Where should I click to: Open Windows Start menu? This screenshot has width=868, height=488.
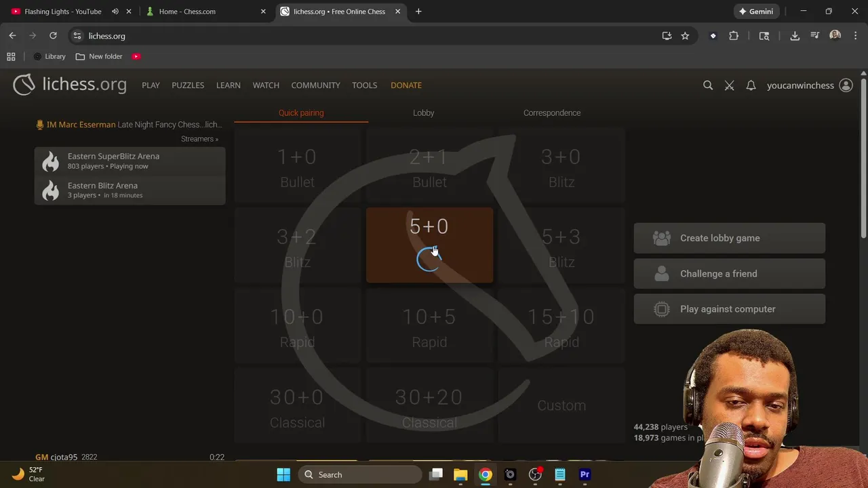coord(283,474)
